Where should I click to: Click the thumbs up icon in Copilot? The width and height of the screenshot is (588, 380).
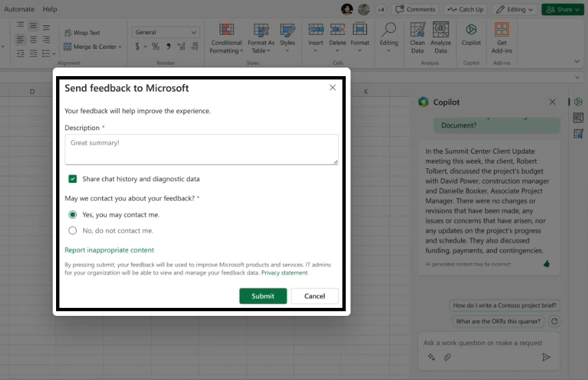click(x=547, y=264)
